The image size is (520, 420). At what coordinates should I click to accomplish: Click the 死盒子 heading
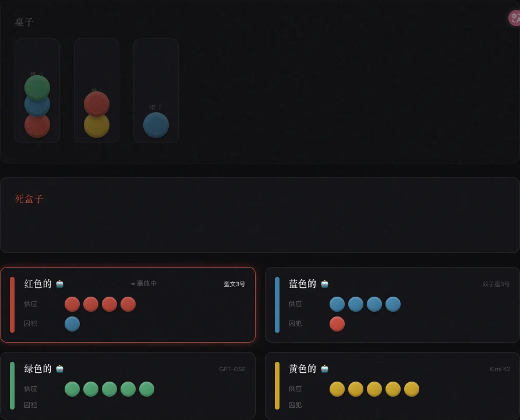[29, 199]
